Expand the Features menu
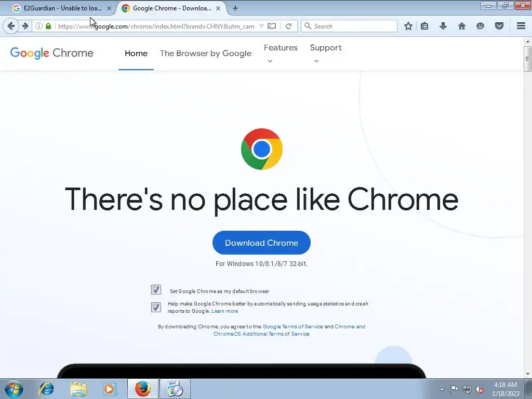The image size is (532, 399). point(281,54)
